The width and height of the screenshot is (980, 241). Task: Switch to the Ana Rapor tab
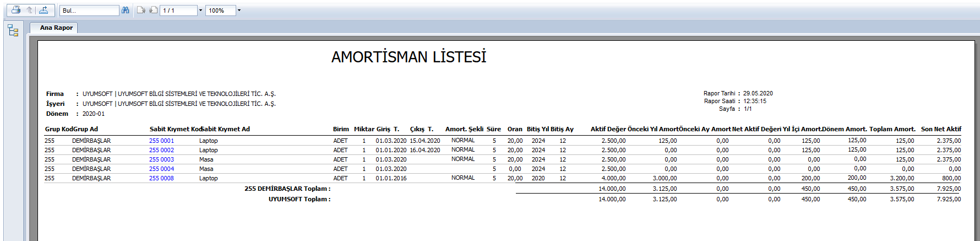click(x=56, y=28)
